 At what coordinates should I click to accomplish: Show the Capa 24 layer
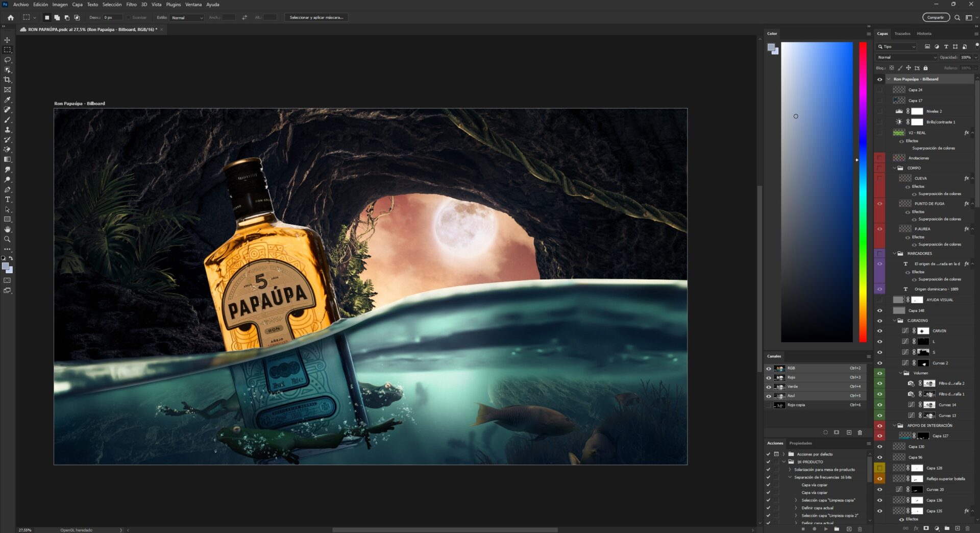tap(879, 90)
